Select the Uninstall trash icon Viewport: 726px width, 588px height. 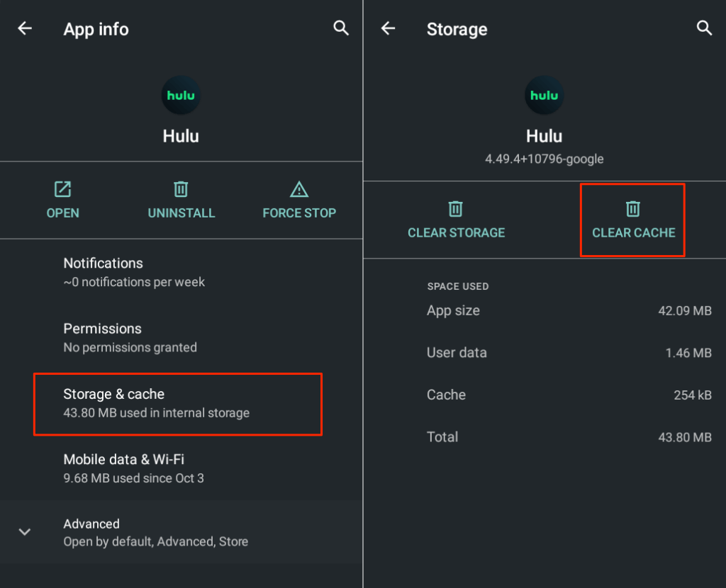click(x=181, y=189)
